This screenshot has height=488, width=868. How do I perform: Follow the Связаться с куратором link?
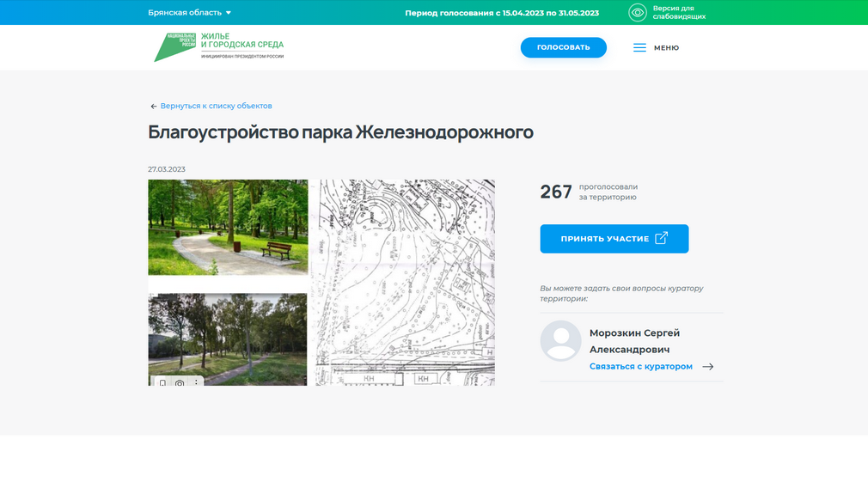[x=640, y=367]
